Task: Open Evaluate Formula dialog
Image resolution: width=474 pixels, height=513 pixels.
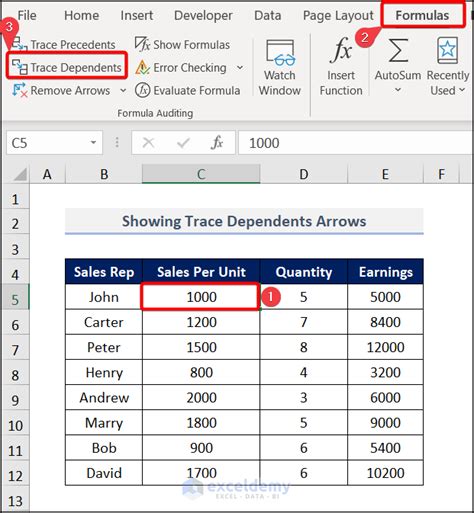Action: click(x=188, y=90)
